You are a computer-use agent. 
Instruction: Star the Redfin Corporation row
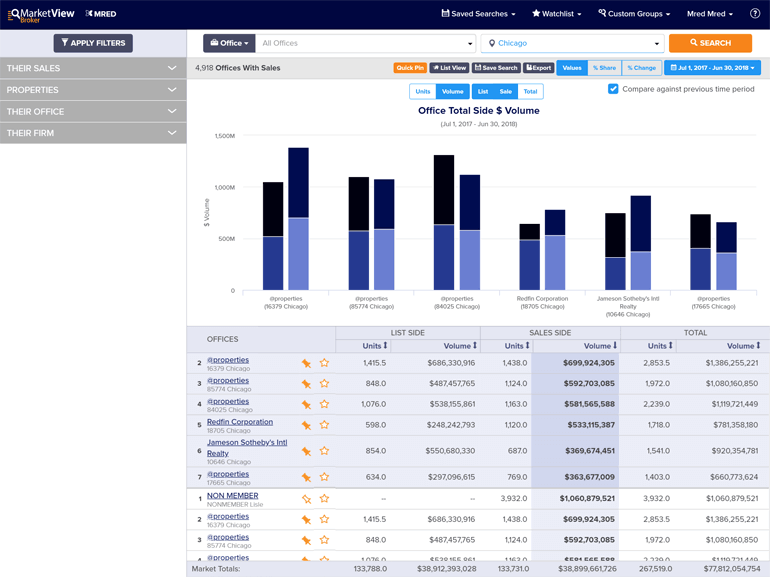[324, 425]
